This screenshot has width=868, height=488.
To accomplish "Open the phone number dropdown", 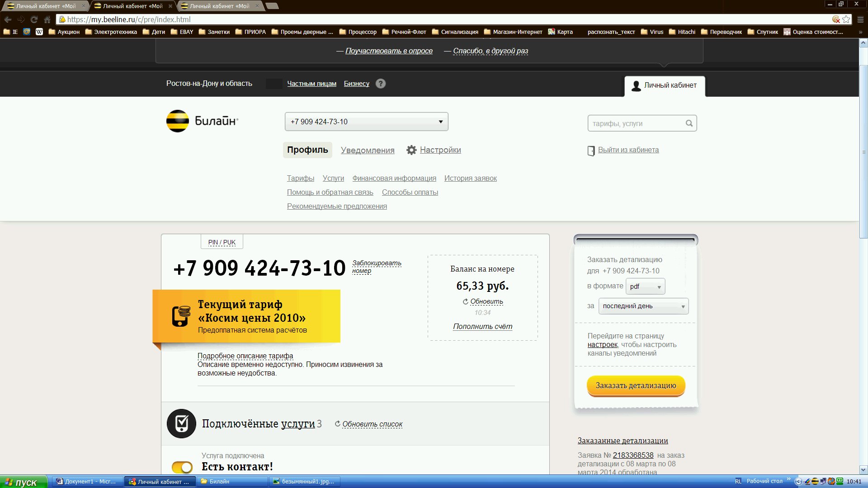I will click(367, 122).
